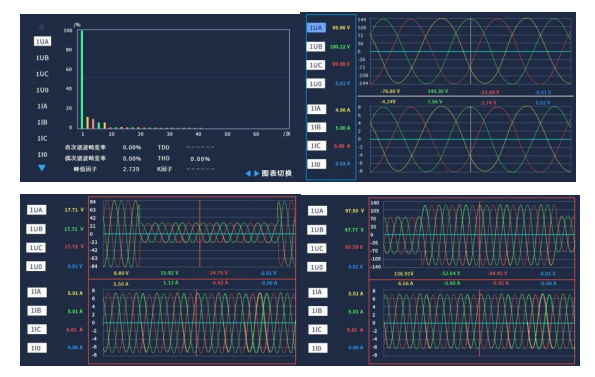595x377 pixels.
Task: Select 1IB in the harmonic channel list
Action: 42,123
